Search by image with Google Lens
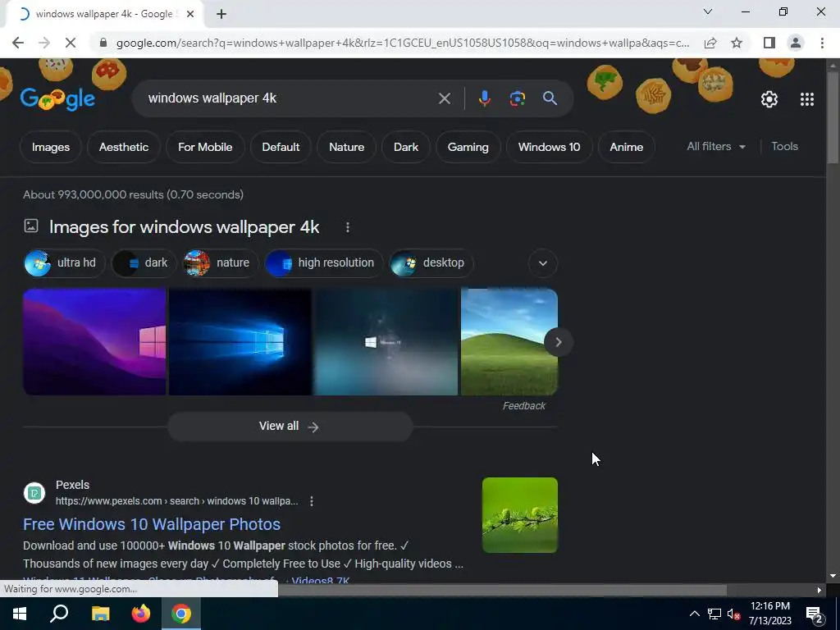840x630 pixels. [x=517, y=98]
